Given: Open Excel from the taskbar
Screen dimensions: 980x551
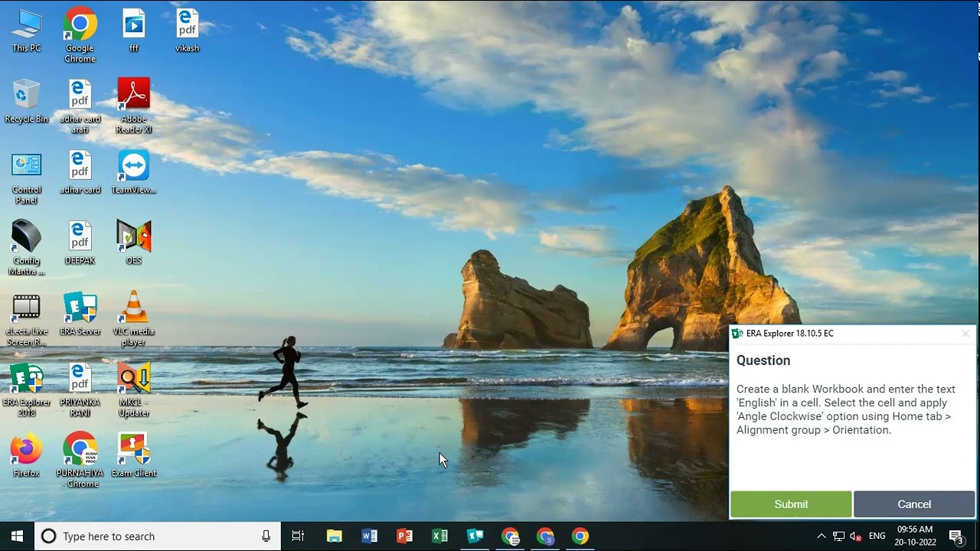Looking at the screenshot, I should 440,536.
